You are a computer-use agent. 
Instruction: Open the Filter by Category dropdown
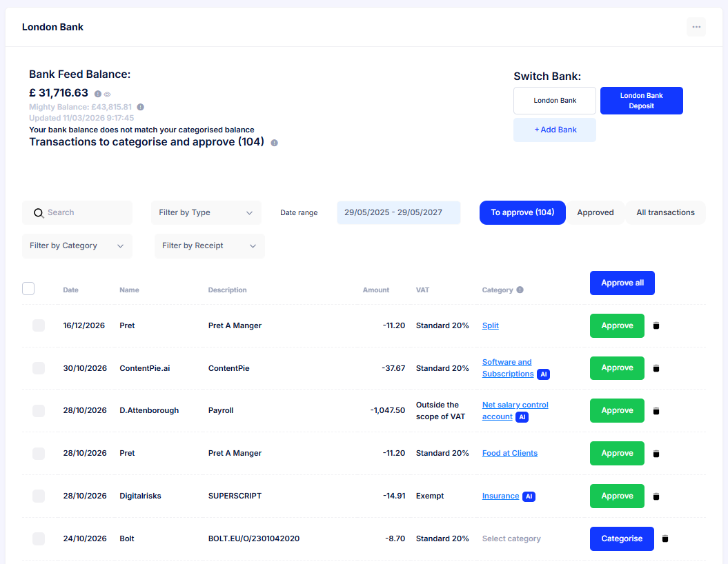click(x=77, y=246)
